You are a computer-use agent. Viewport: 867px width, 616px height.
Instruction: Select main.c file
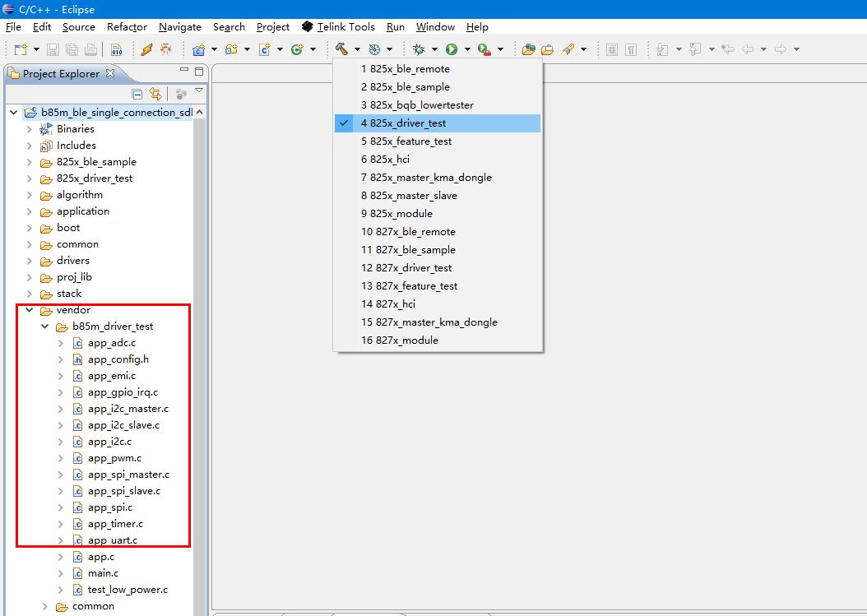(103, 573)
